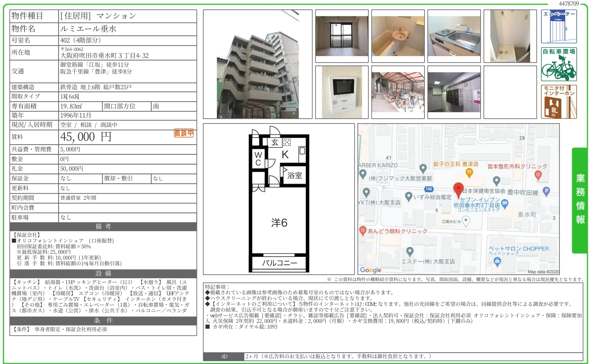Click the monitor intercom amenity icon

[x=559, y=102]
